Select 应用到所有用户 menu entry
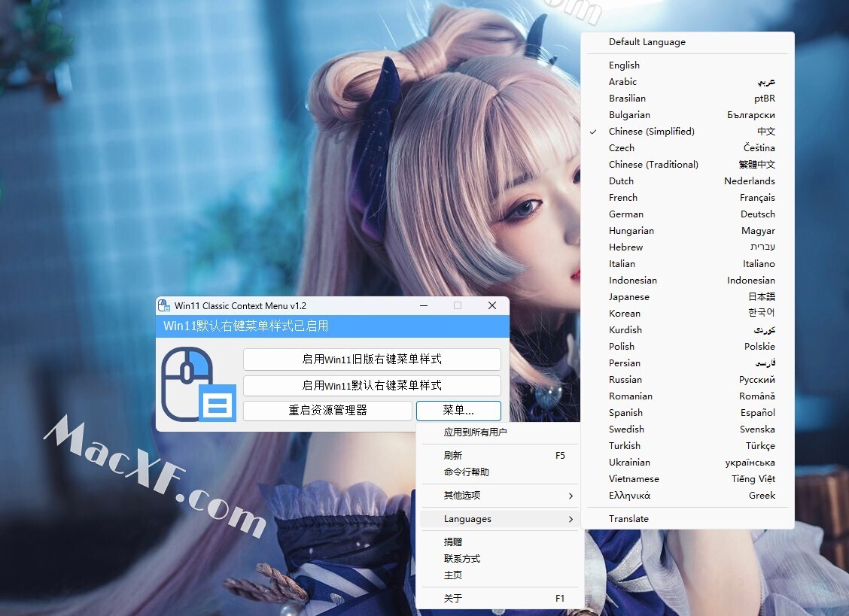This screenshot has height=616, width=849. 475,432
